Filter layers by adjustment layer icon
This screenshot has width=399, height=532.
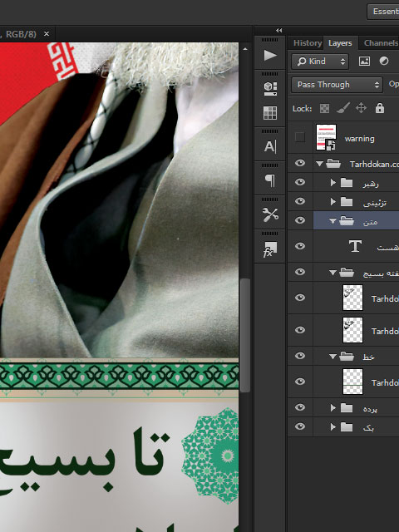[x=384, y=61]
